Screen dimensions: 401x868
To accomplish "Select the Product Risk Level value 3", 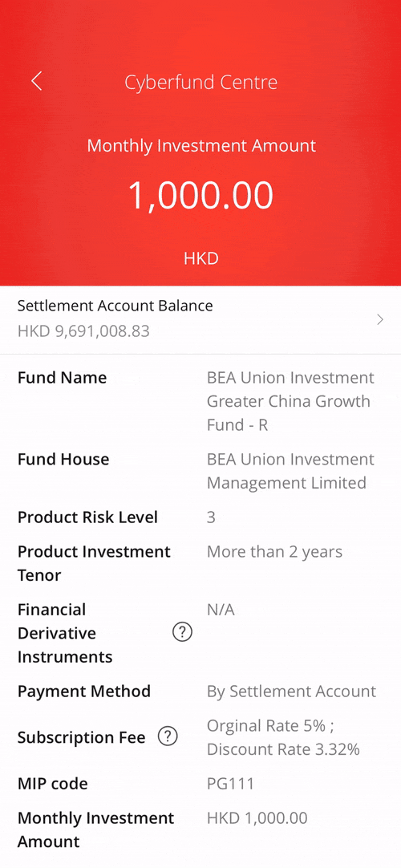I will 211,517.
